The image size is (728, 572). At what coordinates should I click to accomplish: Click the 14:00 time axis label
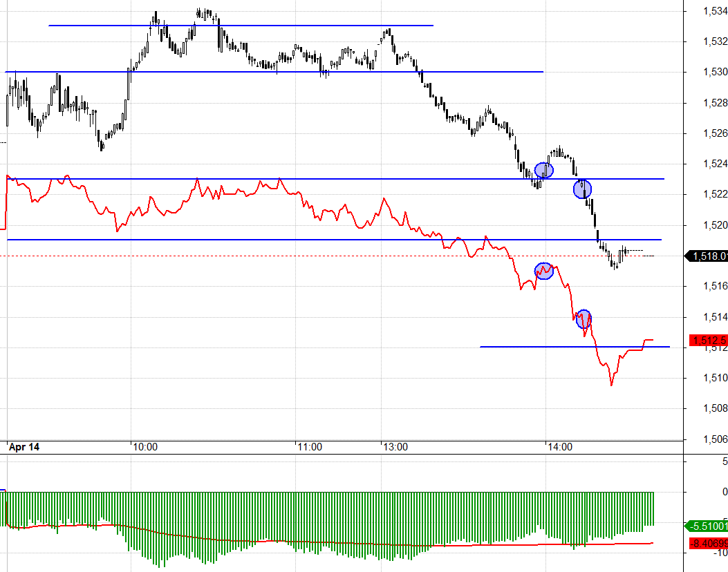click(x=559, y=447)
